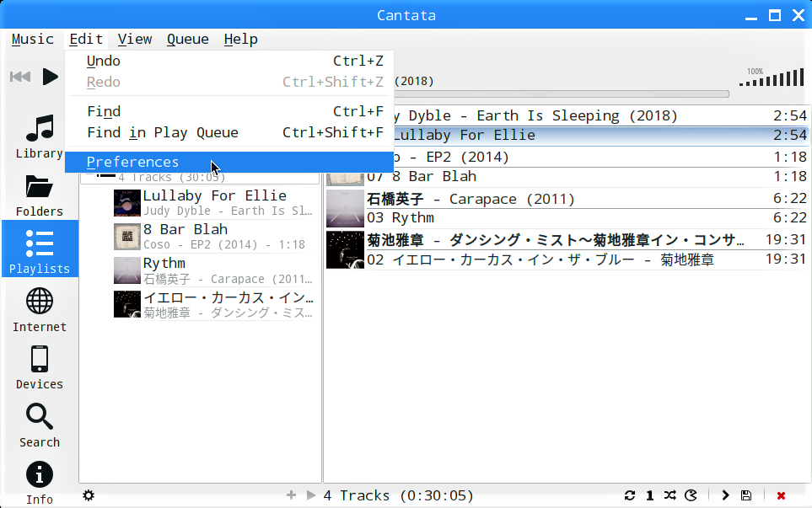The width and height of the screenshot is (812, 508).
Task: Close the Cantata window
Action: (x=798, y=15)
